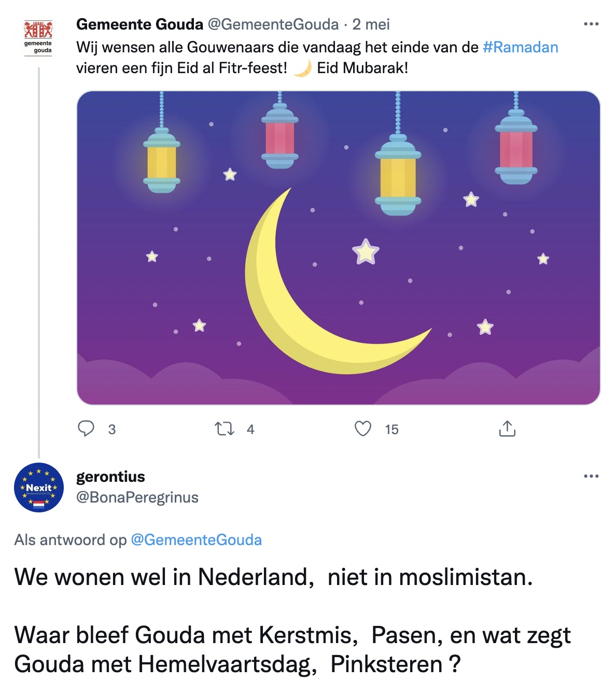The height and width of the screenshot is (696, 616).
Task: Click the reply speech bubble icon
Action: (86, 429)
